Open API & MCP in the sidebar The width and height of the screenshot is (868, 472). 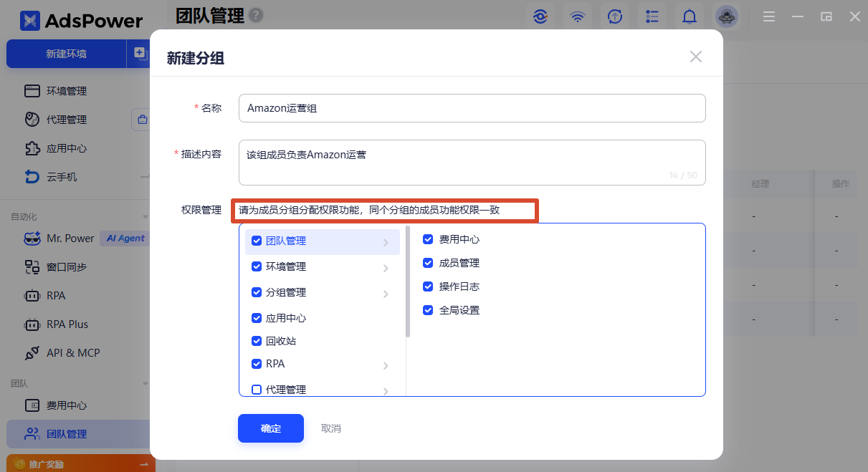(x=73, y=353)
